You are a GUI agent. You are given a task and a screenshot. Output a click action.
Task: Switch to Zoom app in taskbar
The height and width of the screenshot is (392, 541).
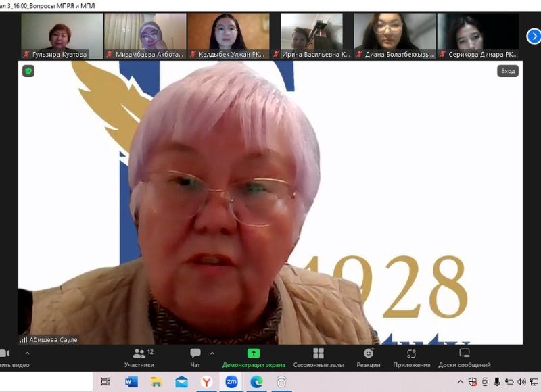click(231, 382)
